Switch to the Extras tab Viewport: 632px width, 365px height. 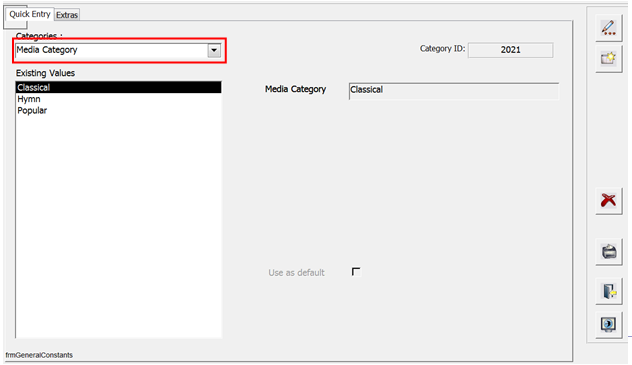[x=67, y=15]
